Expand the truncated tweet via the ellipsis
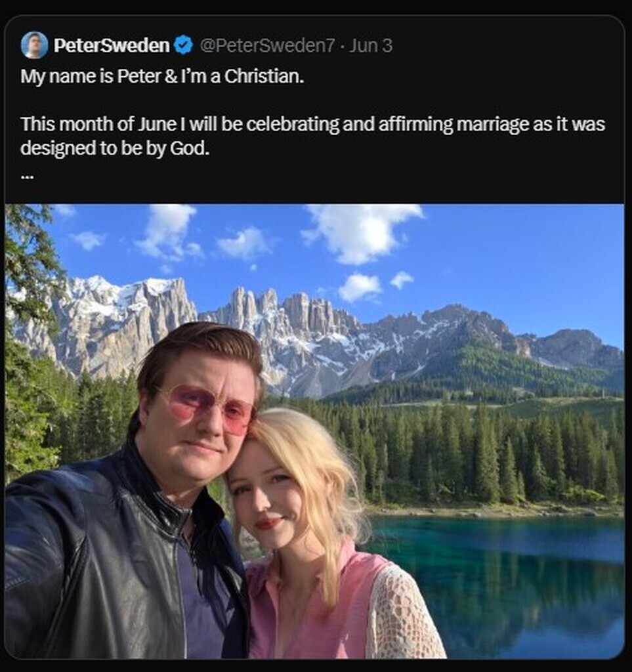 tap(27, 175)
